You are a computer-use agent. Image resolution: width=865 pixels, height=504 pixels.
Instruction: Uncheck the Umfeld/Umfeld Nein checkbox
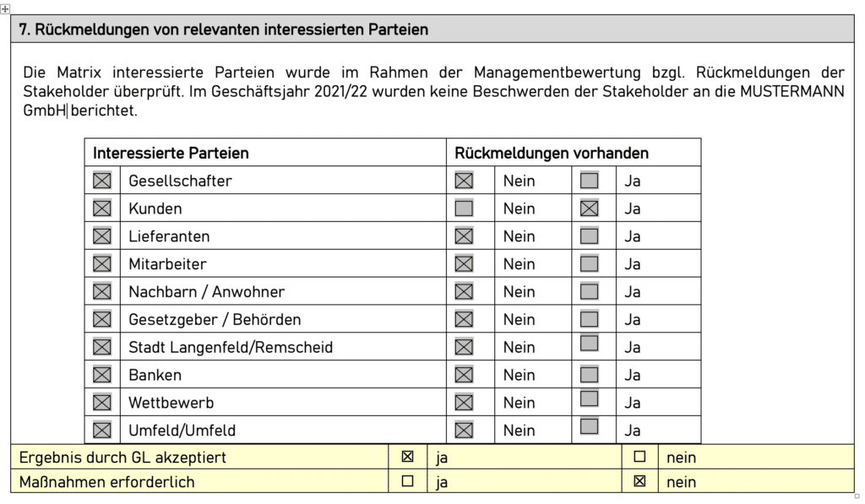(464, 430)
